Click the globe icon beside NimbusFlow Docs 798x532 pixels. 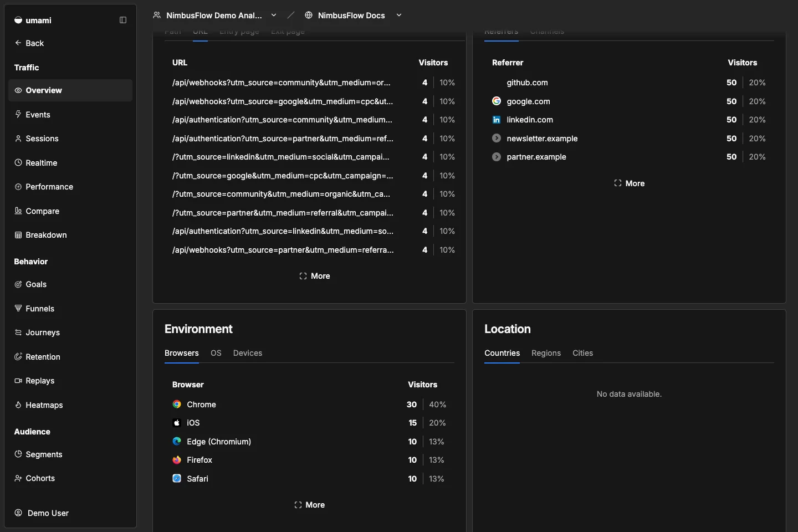309,15
